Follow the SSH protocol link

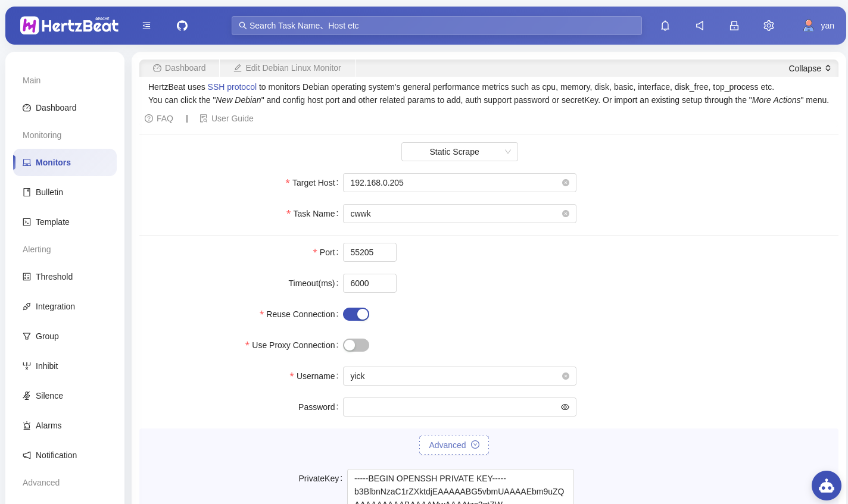(x=232, y=87)
